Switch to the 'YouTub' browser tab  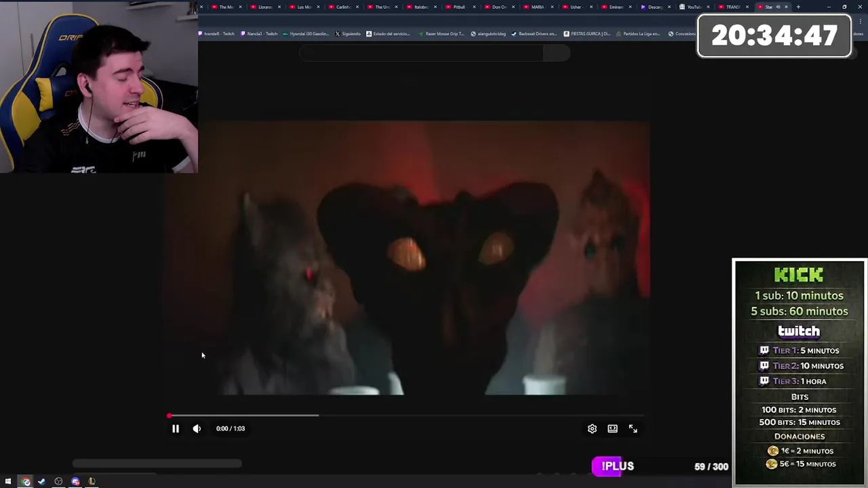tap(694, 7)
